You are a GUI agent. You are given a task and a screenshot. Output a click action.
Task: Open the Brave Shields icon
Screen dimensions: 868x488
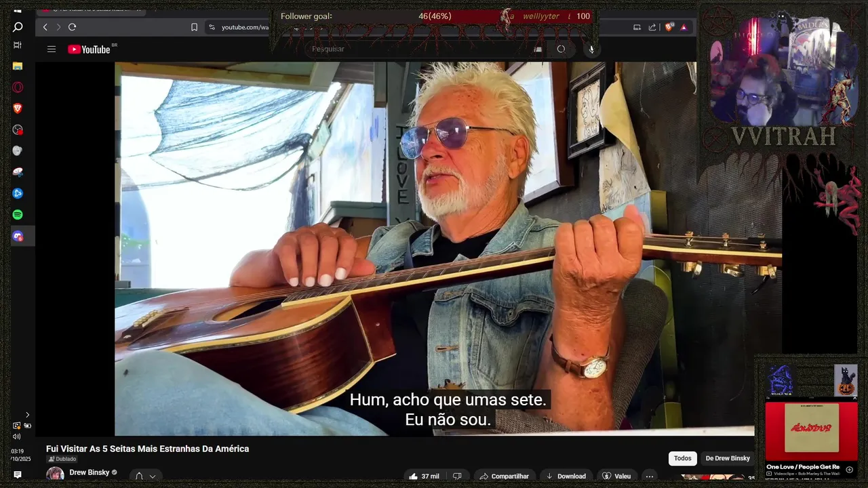(669, 27)
